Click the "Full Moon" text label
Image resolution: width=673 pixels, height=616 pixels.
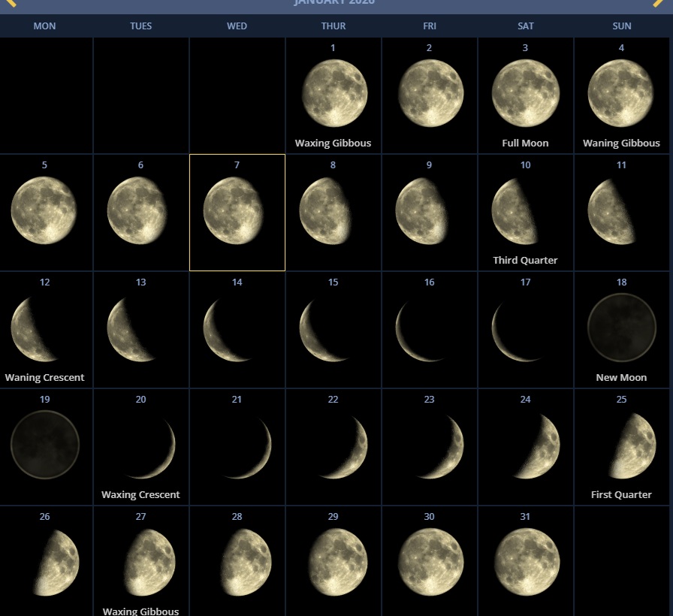(525, 143)
